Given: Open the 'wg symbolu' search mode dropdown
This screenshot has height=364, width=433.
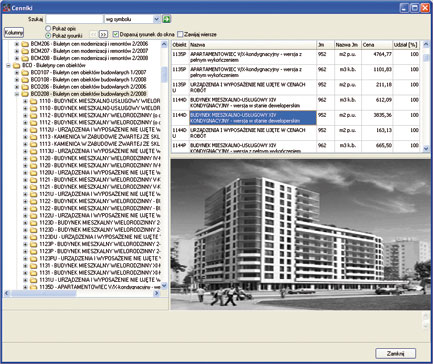Looking at the screenshot, I should 156,19.
